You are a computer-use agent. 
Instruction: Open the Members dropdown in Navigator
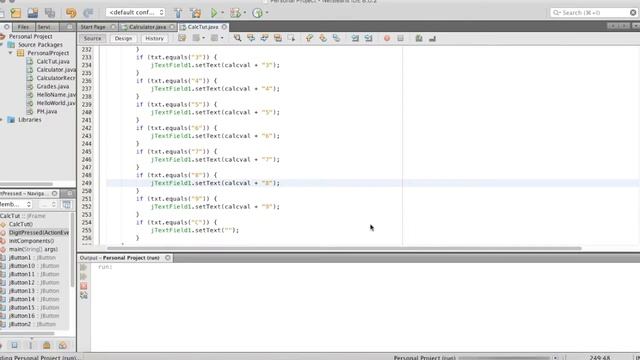pyautogui.click(x=16, y=204)
